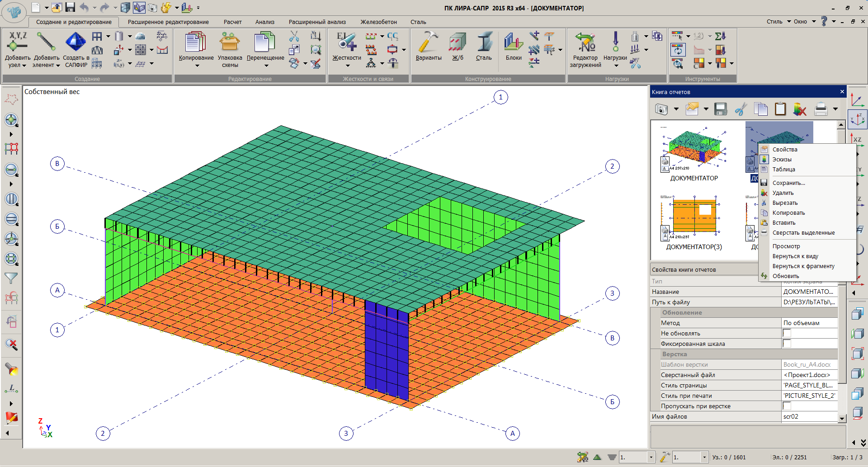Click the 'Имя файлов' field with scr02

[x=809, y=416]
